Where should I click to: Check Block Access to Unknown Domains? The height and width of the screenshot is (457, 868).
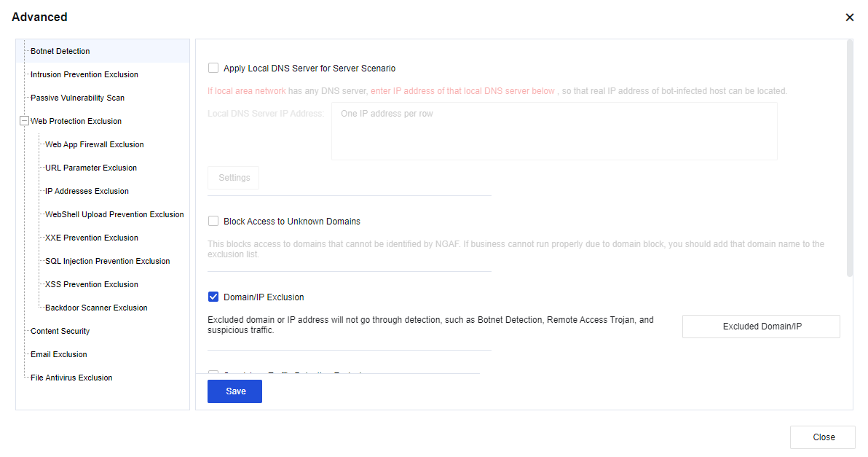[x=213, y=222]
